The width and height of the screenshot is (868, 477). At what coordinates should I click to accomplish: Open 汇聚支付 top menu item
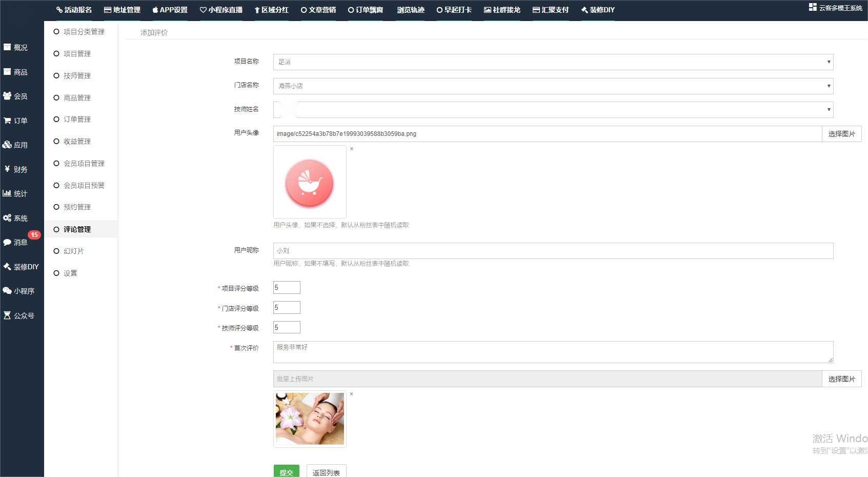[x=551, y=10]
